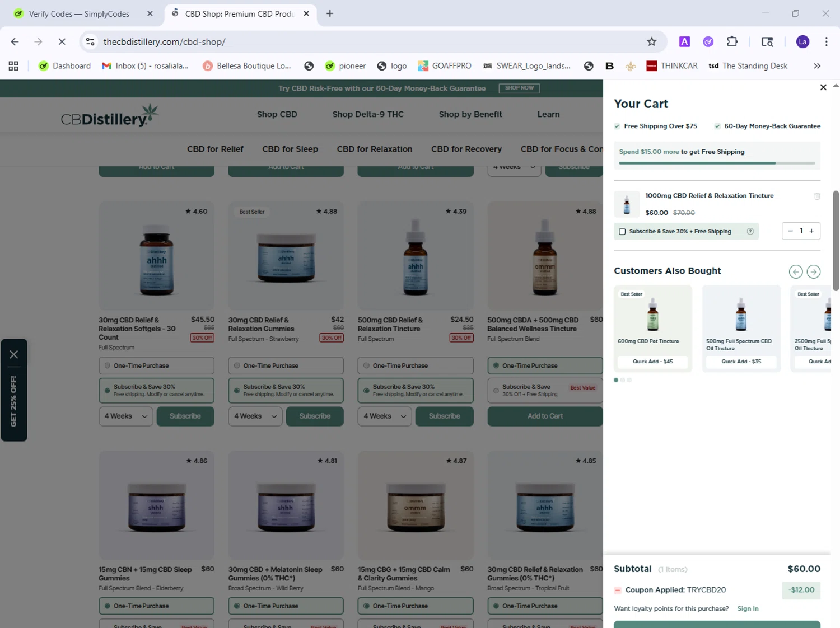840x628 pixels.
Task: Dismiss the GET 25% OFF side banner
Action: pos(14,354)
